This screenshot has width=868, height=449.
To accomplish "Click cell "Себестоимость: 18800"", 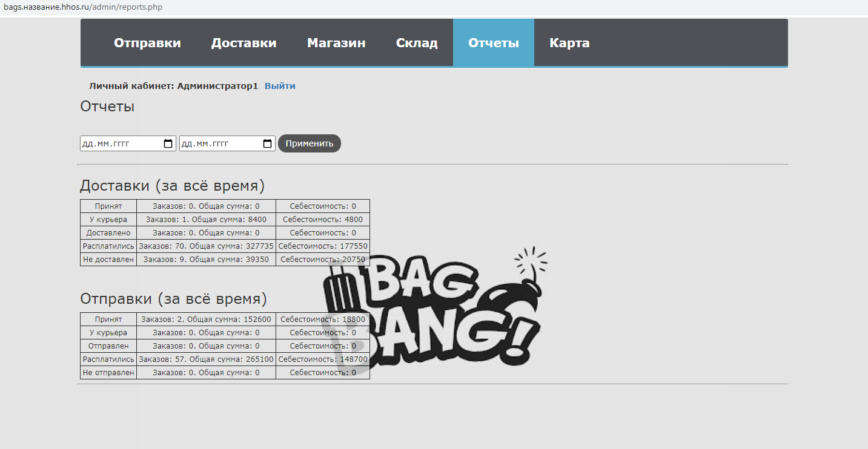I will [323, 320].
